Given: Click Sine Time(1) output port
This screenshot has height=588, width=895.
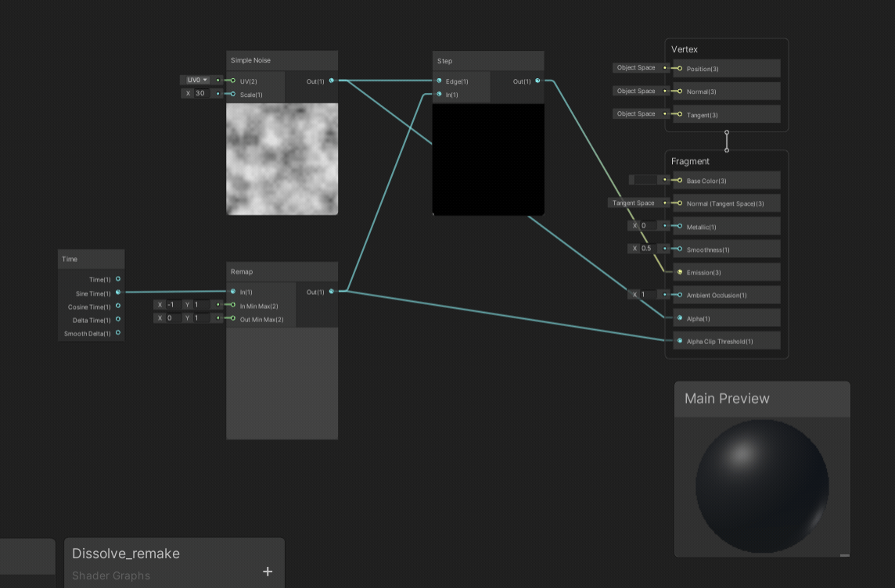Looking at the screenshot, I should coord(118,292).
